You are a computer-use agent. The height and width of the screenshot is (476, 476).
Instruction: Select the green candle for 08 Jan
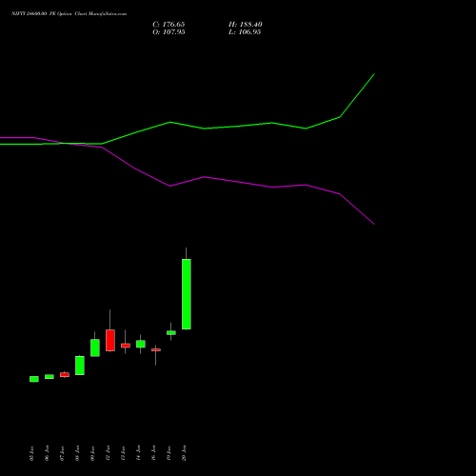[x=80, y=366]
